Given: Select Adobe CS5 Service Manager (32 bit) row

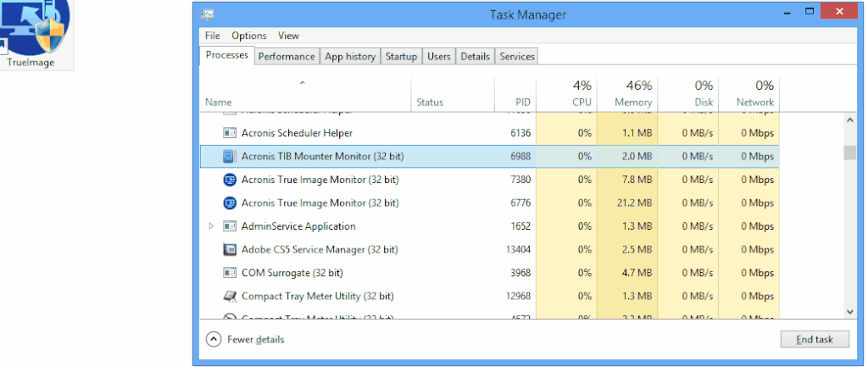Looking at the screenshot, I should pyautogui.click(x=489, y=250).
